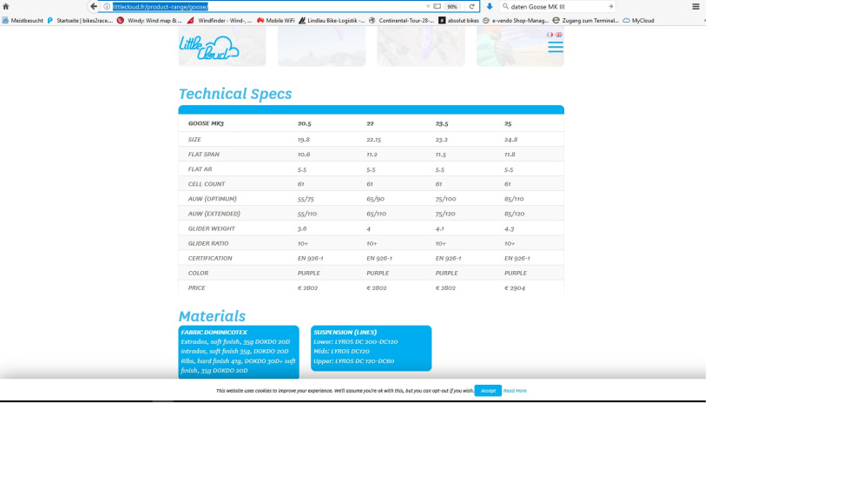Switch language with the French flag

549,35
